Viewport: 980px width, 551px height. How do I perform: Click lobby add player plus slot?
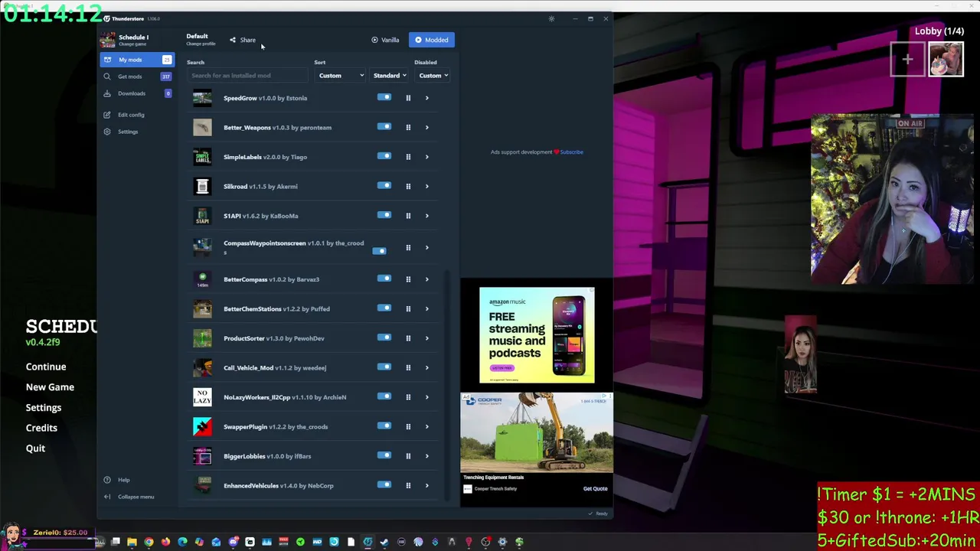pyautogui.click(x=907, y=60)
